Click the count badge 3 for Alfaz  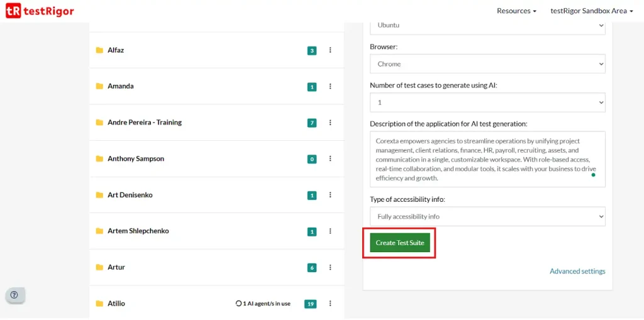(312, 51)
